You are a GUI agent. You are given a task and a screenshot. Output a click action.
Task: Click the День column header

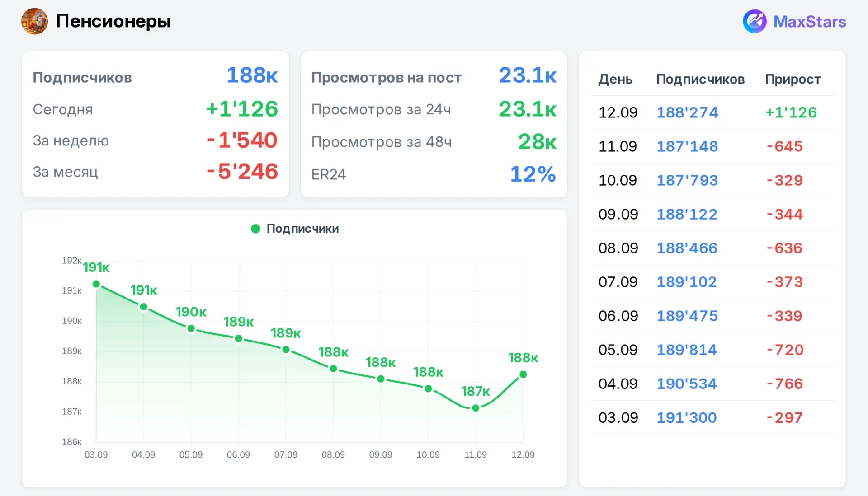tap(615, 80)
